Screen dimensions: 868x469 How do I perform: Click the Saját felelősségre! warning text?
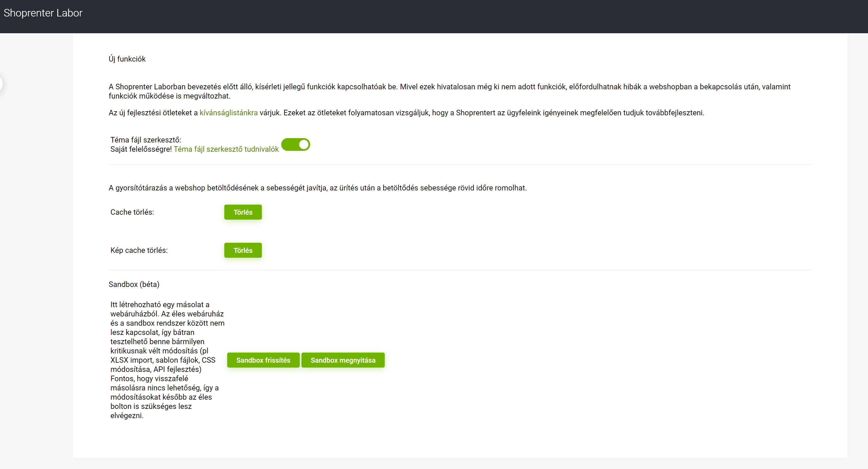point(141,149)
